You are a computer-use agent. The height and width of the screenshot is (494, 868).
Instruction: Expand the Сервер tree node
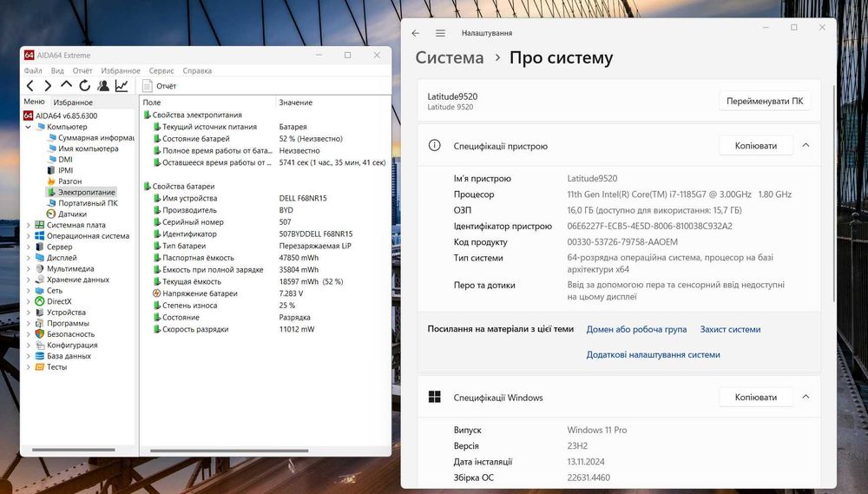tap(29, 247)
